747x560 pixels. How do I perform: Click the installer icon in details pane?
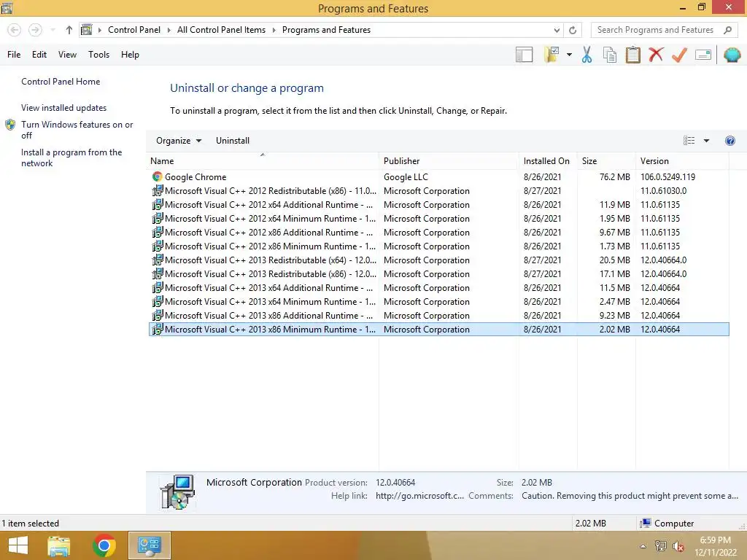177,492
